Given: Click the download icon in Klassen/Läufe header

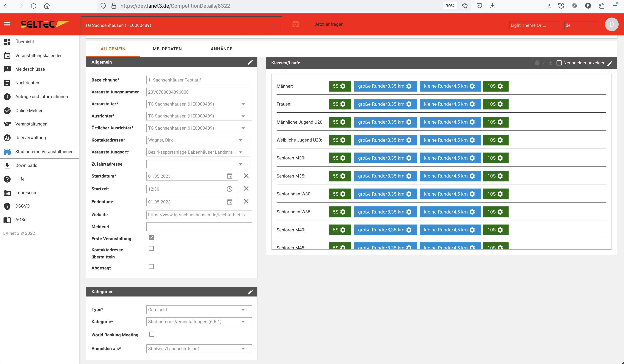Looking at the screenshot, I should point(550,63).
